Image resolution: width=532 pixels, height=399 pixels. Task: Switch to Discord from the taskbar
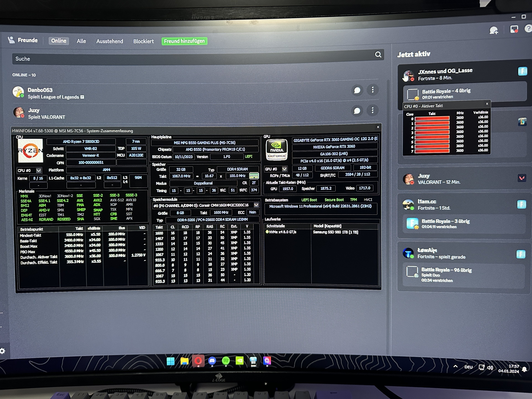click(x=212, y=361)
